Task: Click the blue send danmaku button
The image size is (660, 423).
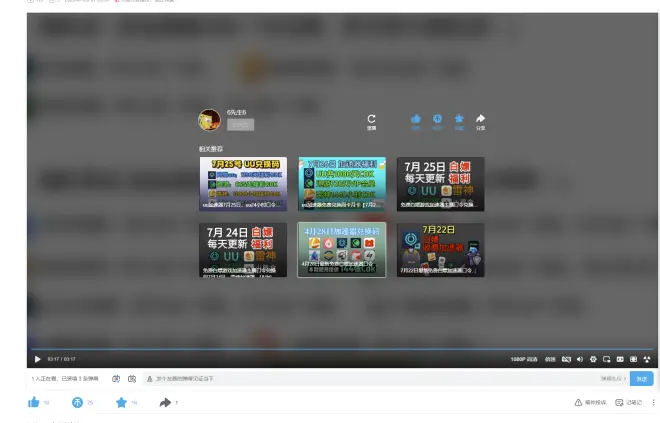Action: click(641, 379)
